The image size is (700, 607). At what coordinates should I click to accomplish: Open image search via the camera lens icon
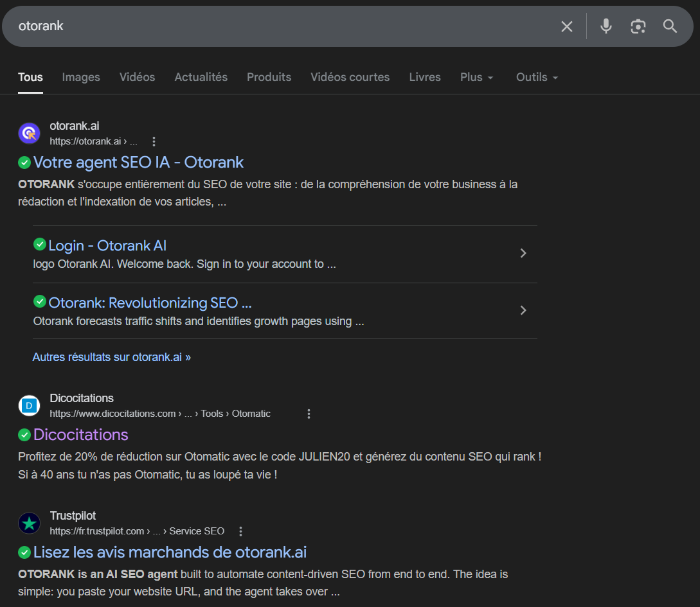(638, 27)
